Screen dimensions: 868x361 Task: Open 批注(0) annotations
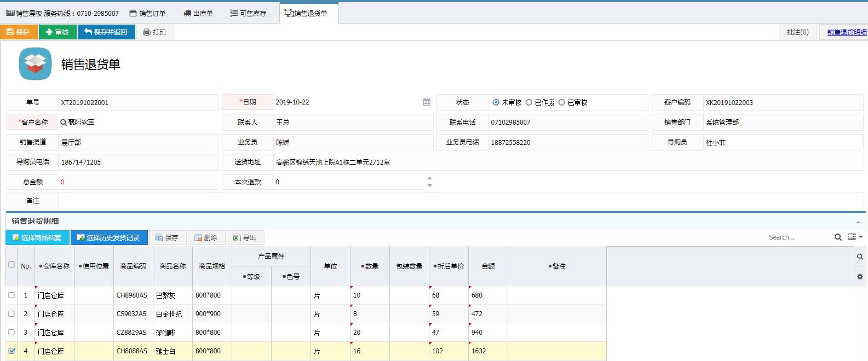tap(798, 32)
